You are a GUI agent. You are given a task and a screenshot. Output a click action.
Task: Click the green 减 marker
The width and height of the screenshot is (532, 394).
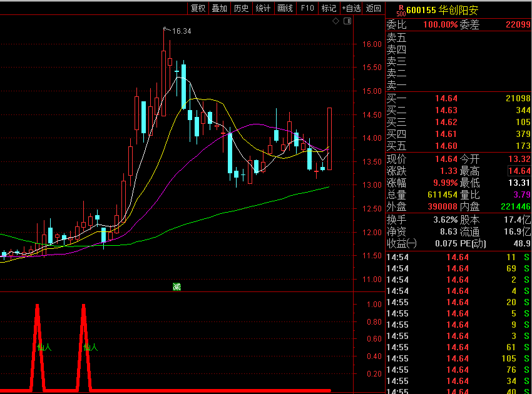pos(176,287)
